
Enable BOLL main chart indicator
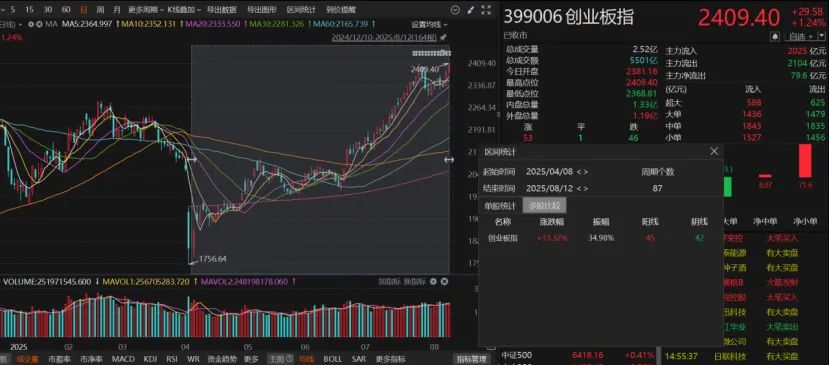(x=332, y=359)
